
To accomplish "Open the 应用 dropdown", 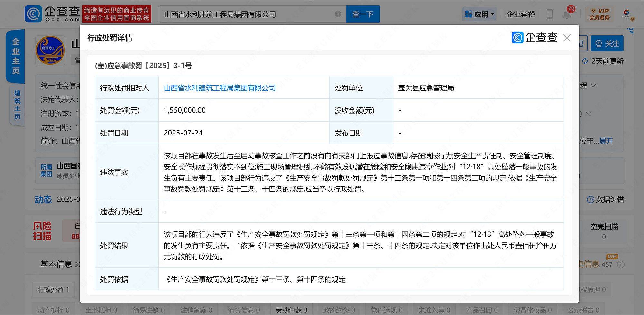I will coord(479,14).
